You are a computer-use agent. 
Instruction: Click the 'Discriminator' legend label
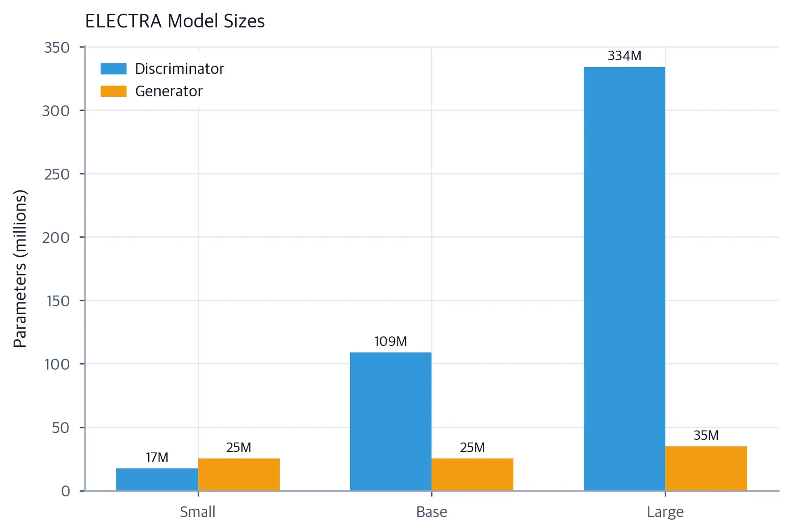[179, 69]
